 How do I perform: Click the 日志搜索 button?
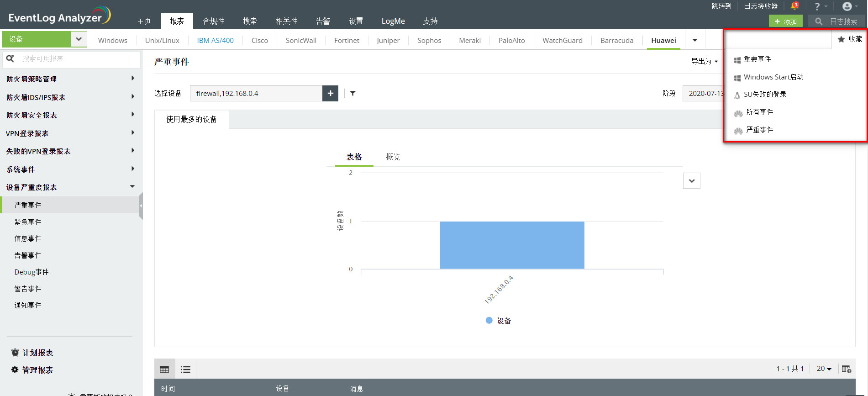pos(836,21)
